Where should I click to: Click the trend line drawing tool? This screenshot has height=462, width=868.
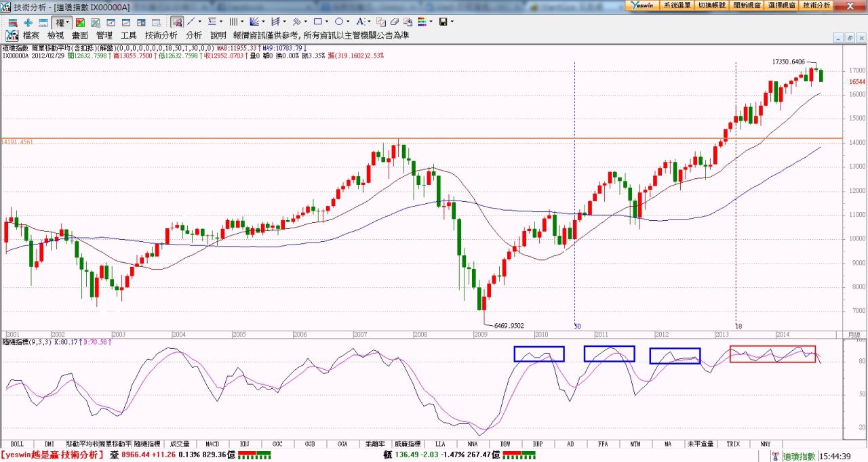click(191, 22)
